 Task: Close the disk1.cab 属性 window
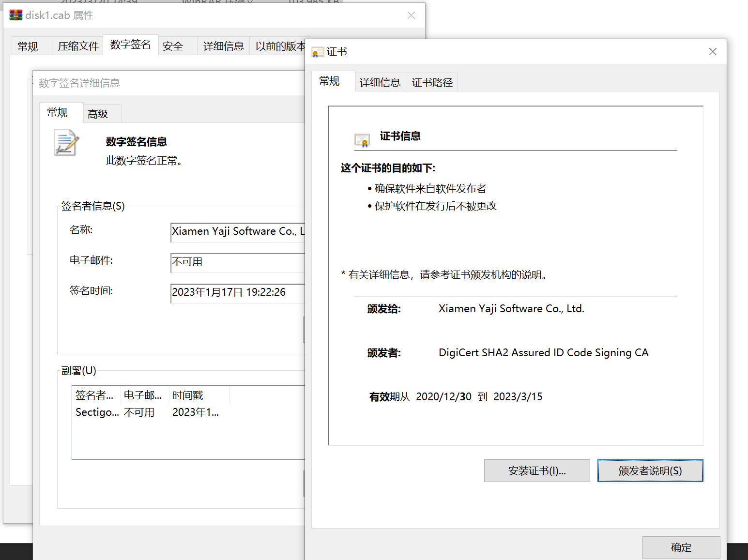[411, 15]
